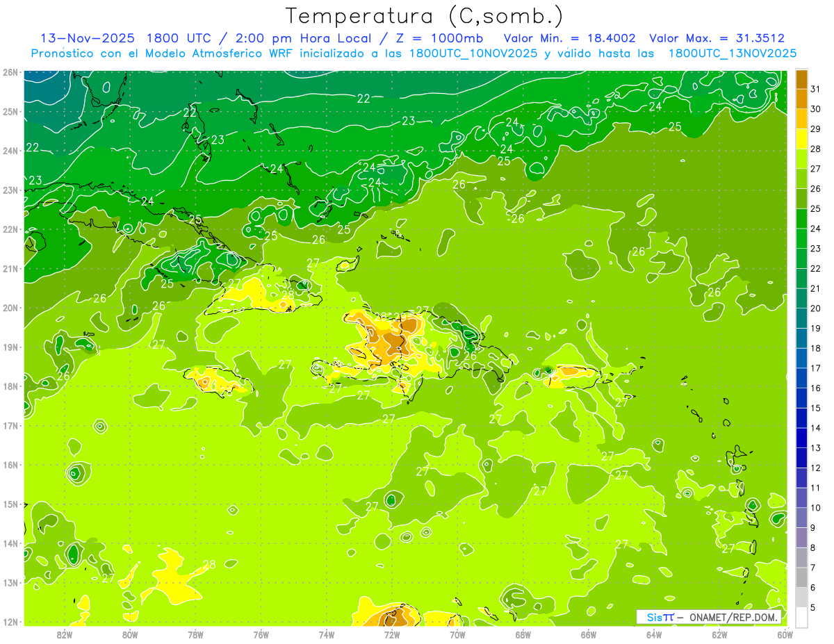Click the color bar legend label 30
834x644 pixels.
816,108
